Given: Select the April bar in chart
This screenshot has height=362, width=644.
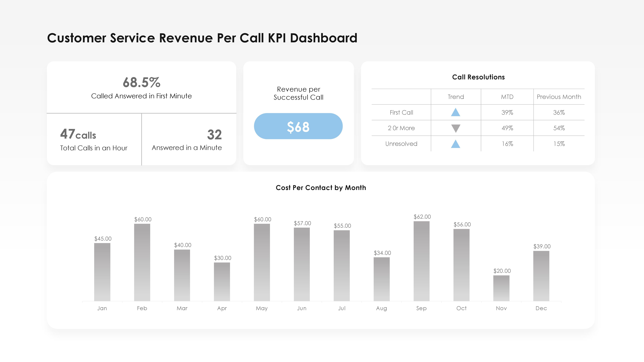Looking at the screenshot, I should coord(222,282).
